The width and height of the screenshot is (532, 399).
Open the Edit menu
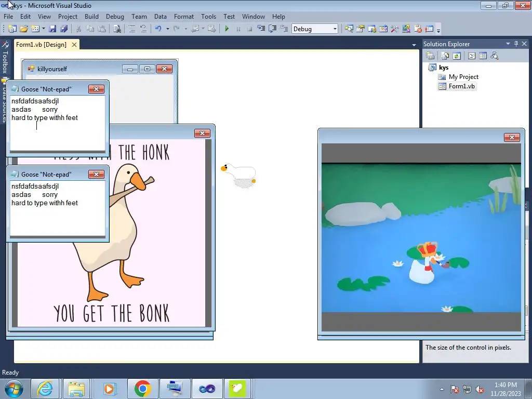click(x=25, y=16)
